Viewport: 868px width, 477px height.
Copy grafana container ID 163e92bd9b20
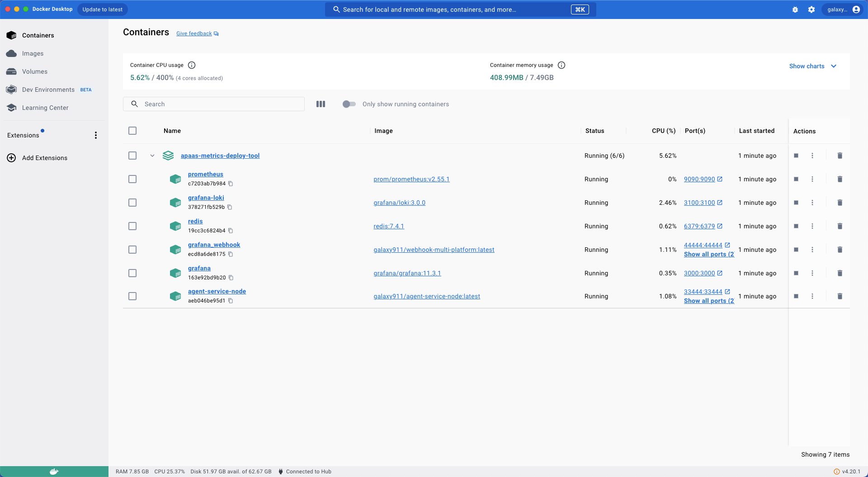click(231, 278)
